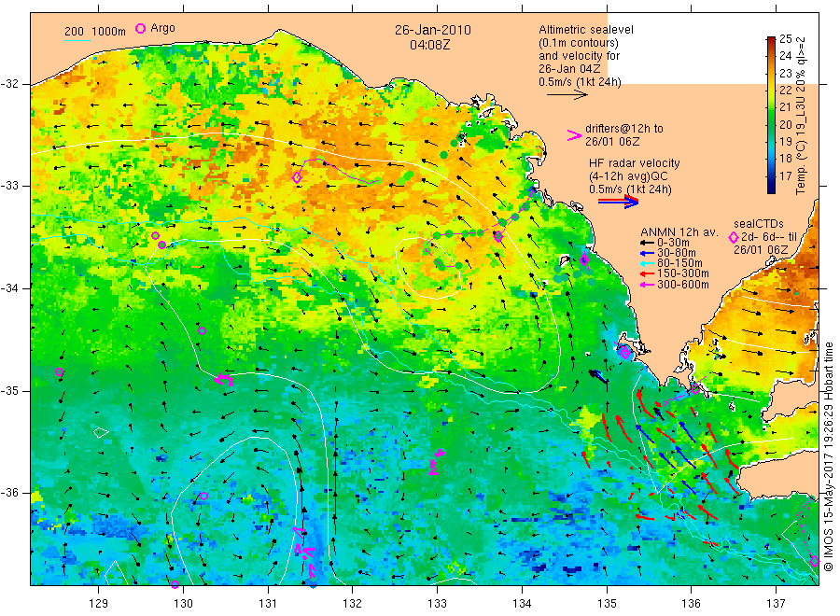The height and width of the screenshot is (616, 840).
Task: Click the IMOS copyright timestamp text
Action: pyautogui.click(x=829, y=457)
